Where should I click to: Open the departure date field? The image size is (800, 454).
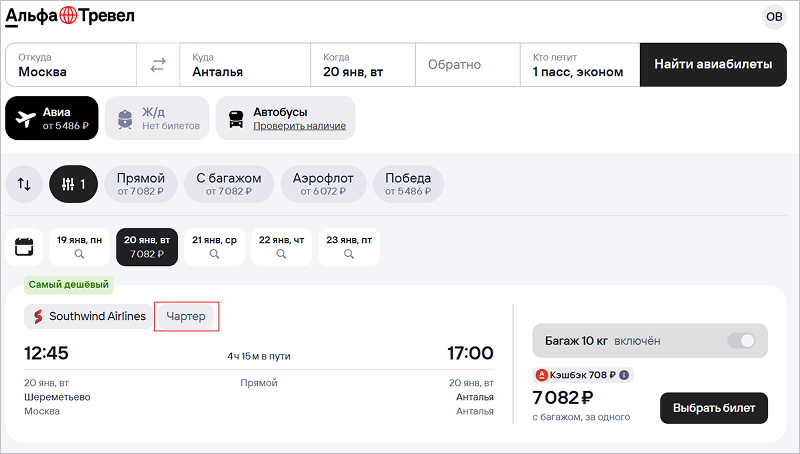360,65
